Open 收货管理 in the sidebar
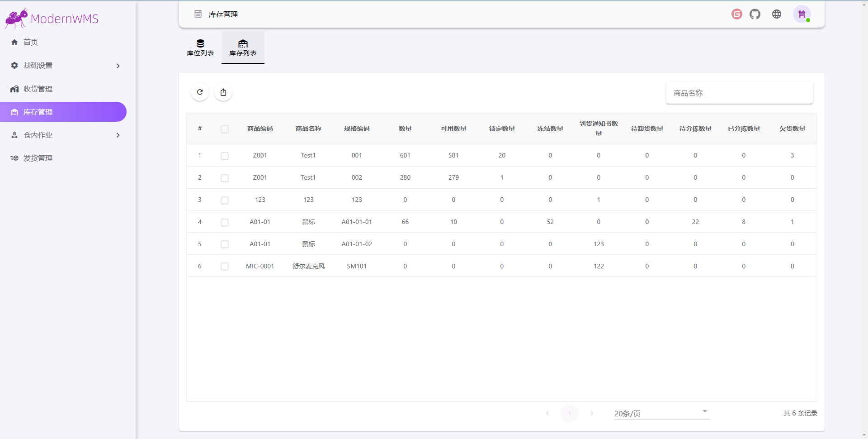This screenshot has height=439, width=868. tap(38, 89)
